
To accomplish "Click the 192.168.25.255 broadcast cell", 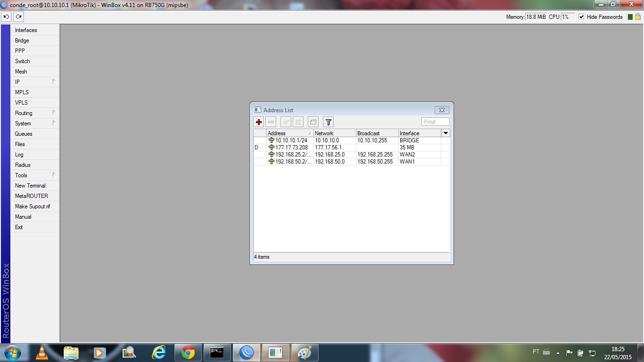I will coord(377,155).
